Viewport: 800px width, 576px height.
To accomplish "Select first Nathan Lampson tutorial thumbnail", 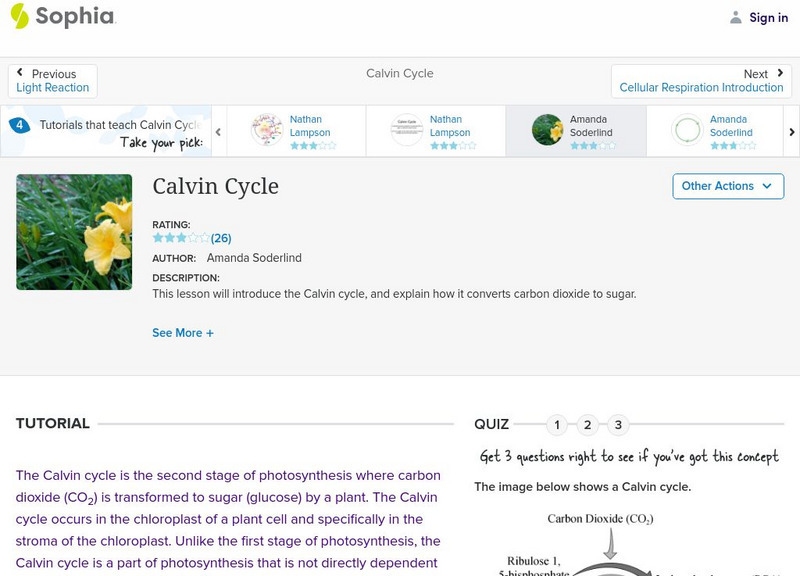I will [x=267, y=130].
